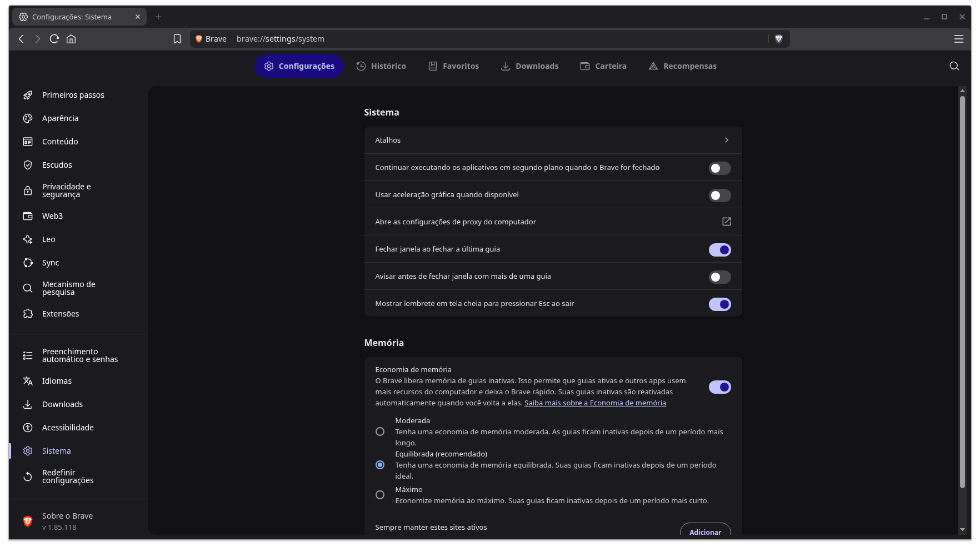This screenshot has width=980, height=557.
Task: Open proxy settings external link icon
Action: tap(726, 222)
